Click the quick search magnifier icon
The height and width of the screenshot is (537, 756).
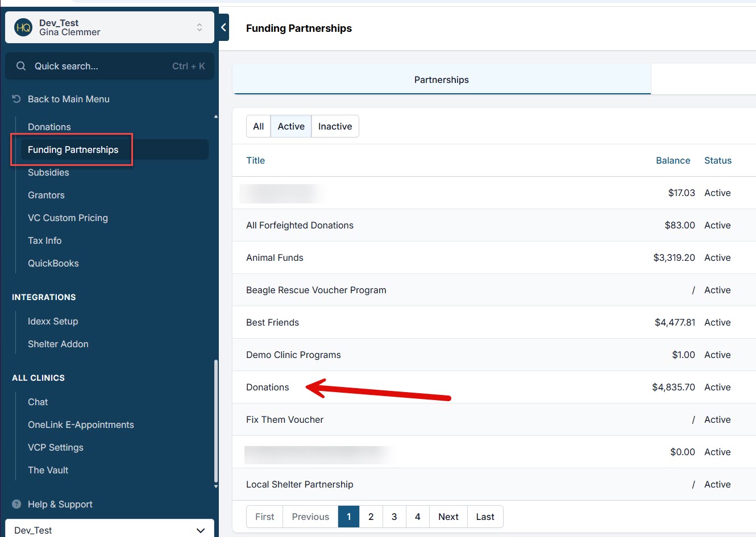21,66
